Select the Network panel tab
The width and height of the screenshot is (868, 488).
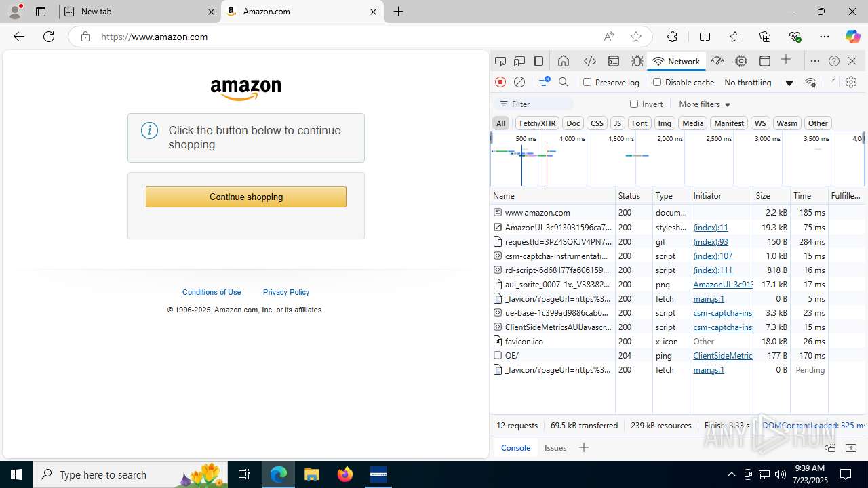click(676, 61)
